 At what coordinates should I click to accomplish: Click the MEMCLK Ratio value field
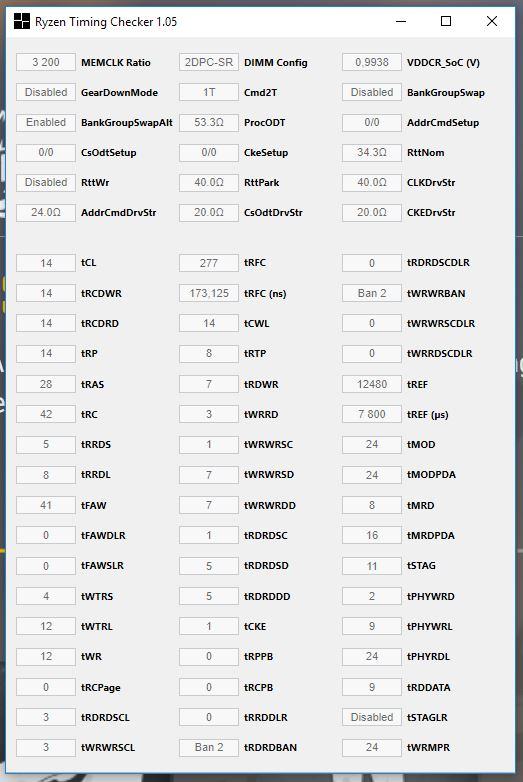pyautogui.click(x=46, y=62)
